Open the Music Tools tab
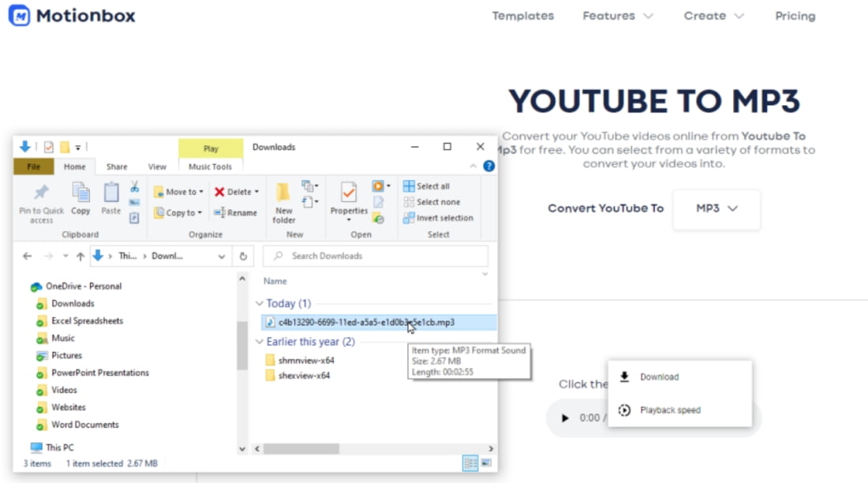The width and height of the screenshot is (868, 483). pyautogui.click(x=211, y=167)
